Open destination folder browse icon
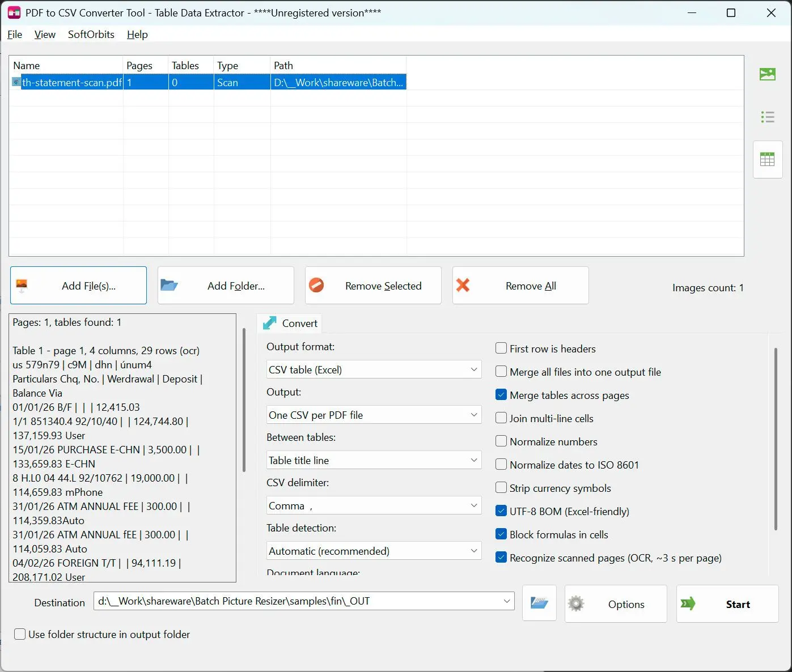This screenshot has height=672, width=792. pyautogui.click(x=539, y=603)
